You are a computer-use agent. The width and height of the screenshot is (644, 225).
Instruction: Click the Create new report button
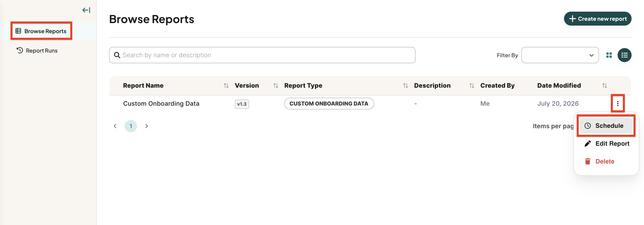pos(597,19)
